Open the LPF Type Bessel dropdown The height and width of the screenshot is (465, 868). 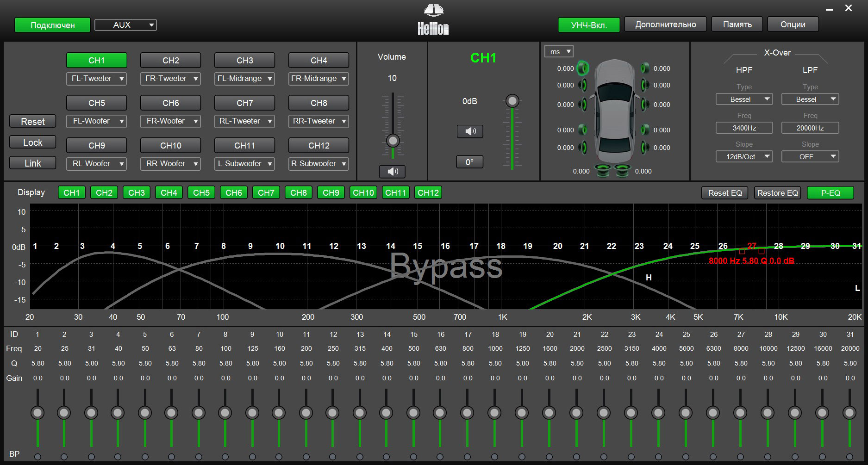[810, 99]
